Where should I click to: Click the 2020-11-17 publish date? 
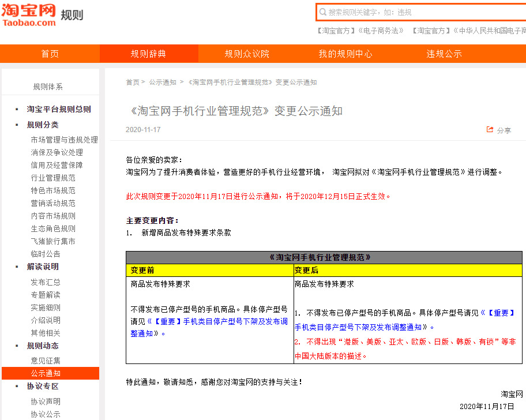143,129
